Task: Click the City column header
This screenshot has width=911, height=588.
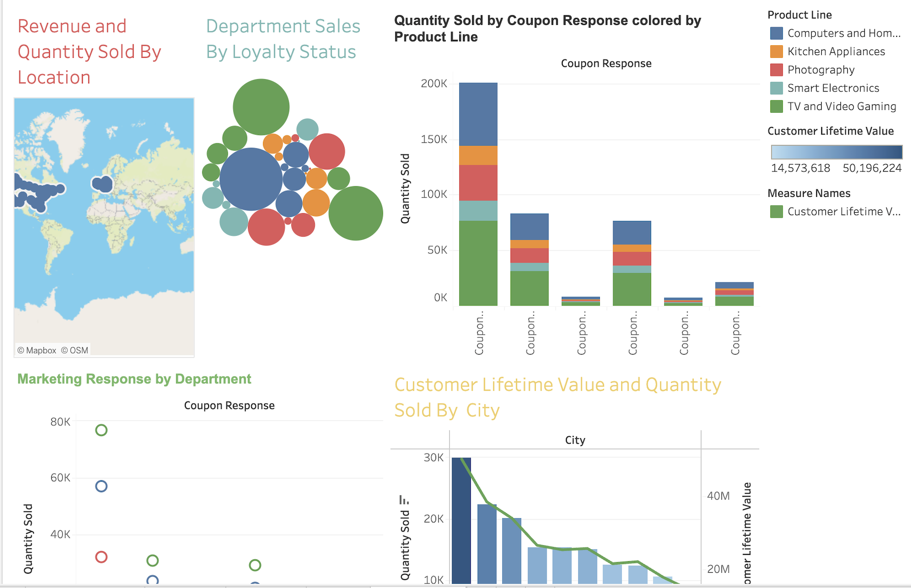Action: tap(575, 440)
